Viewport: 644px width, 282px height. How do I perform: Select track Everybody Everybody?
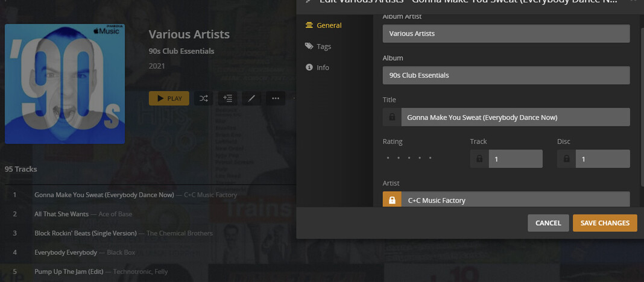coord(66,252)
